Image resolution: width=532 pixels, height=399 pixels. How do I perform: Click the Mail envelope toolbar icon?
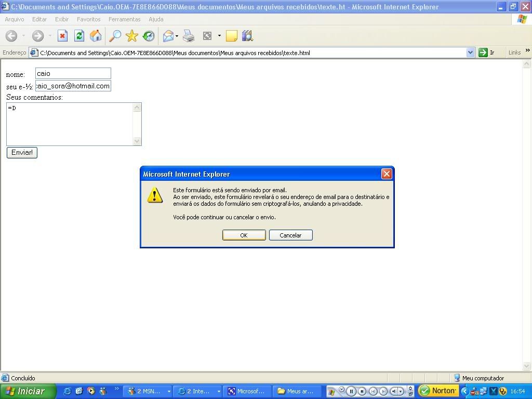pos(168,36)
